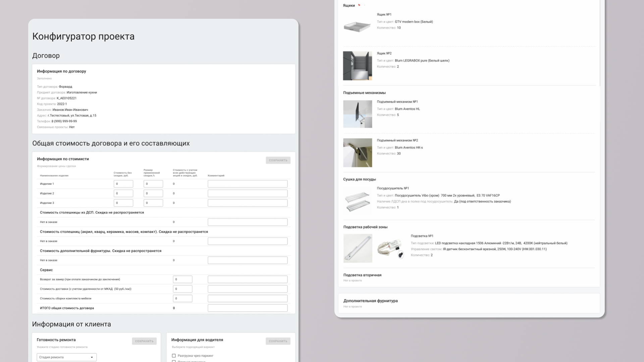644x362 pixels.
Task: Click comment field under акрил, кварц столешниц row
Action: 248,241
